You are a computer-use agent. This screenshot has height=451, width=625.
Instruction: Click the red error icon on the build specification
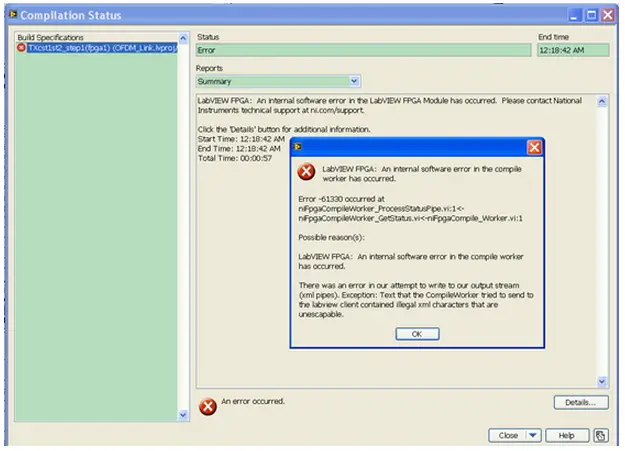pyautogui.click(x=22, y=48)
